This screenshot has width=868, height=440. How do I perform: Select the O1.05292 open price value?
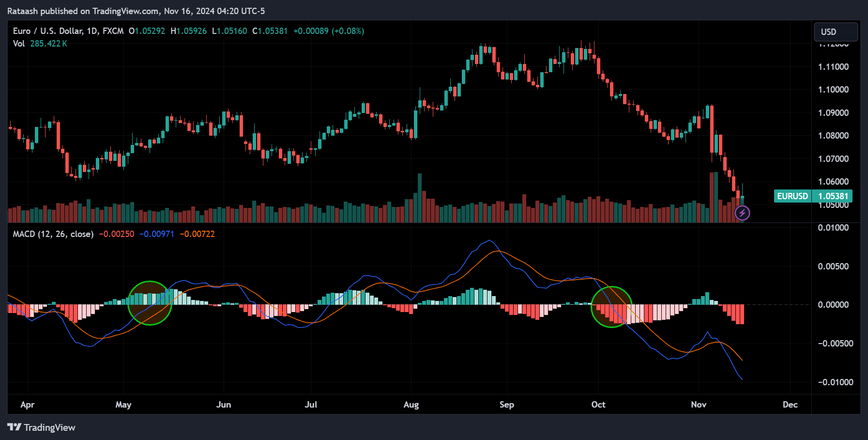pyautogui.click(x=146, y=31)
